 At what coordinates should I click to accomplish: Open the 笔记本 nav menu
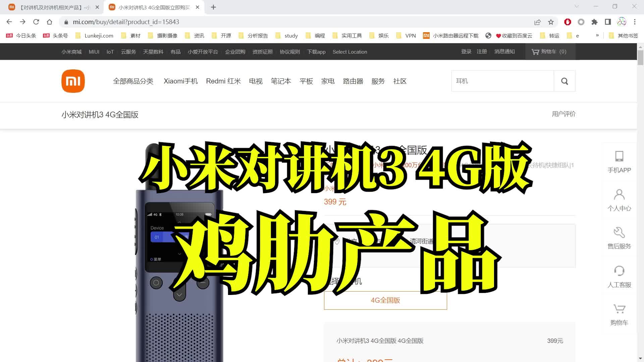click(x=281, y=81)
